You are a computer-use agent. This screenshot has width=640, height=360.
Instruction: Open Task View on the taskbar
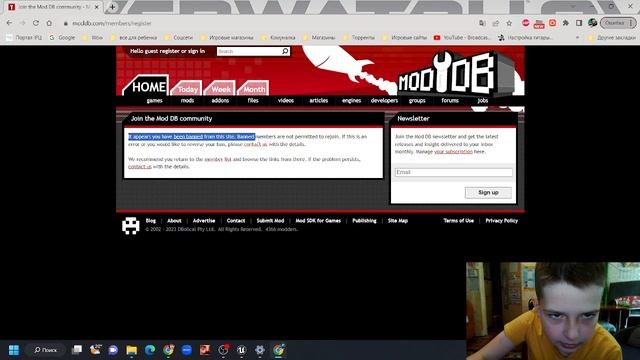point(77,350)
